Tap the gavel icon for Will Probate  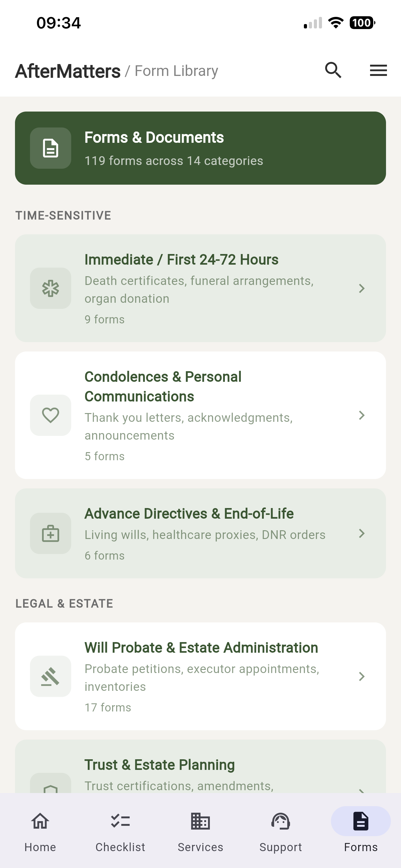click(x=51, y=676)
